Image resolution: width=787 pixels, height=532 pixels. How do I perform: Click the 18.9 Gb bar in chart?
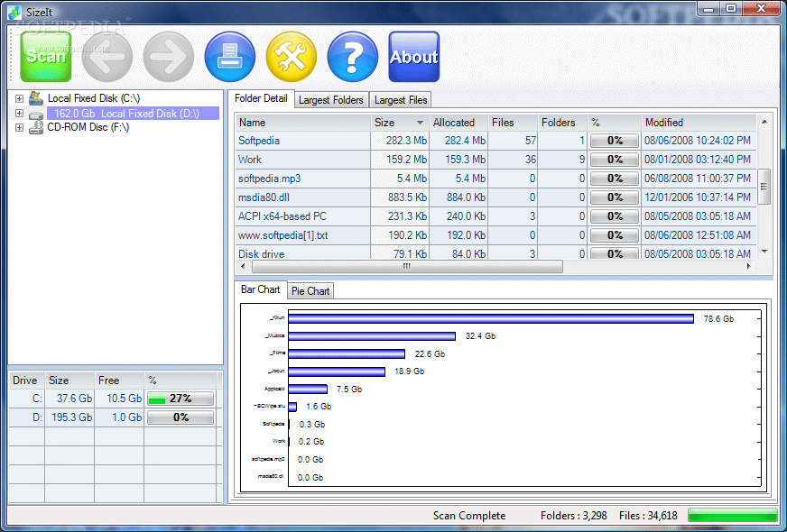(x=337, y=371)
